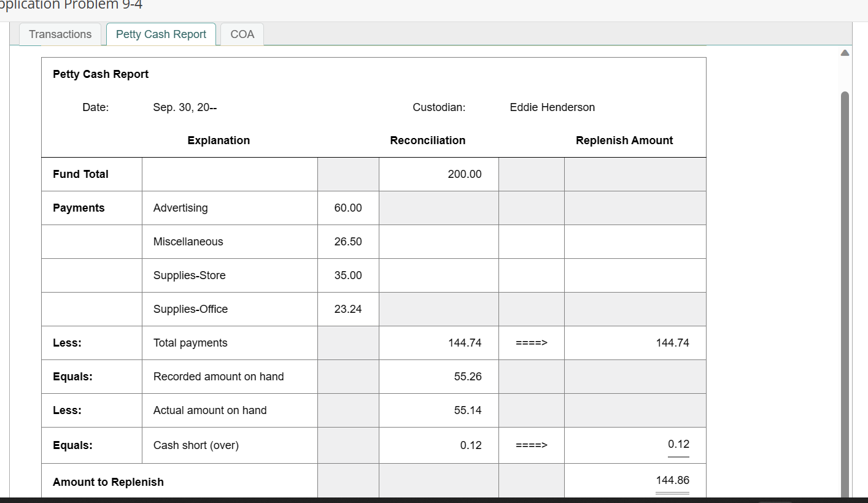Click the Explanation column header
The height and width of the screenshot is (503, 868).
219,140
